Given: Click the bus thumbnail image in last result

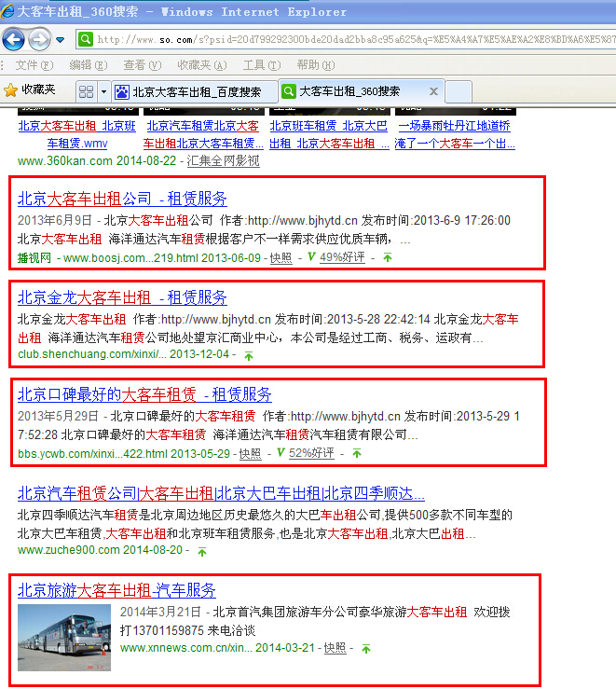Looking at the screenshot, I should coord(64,637).
